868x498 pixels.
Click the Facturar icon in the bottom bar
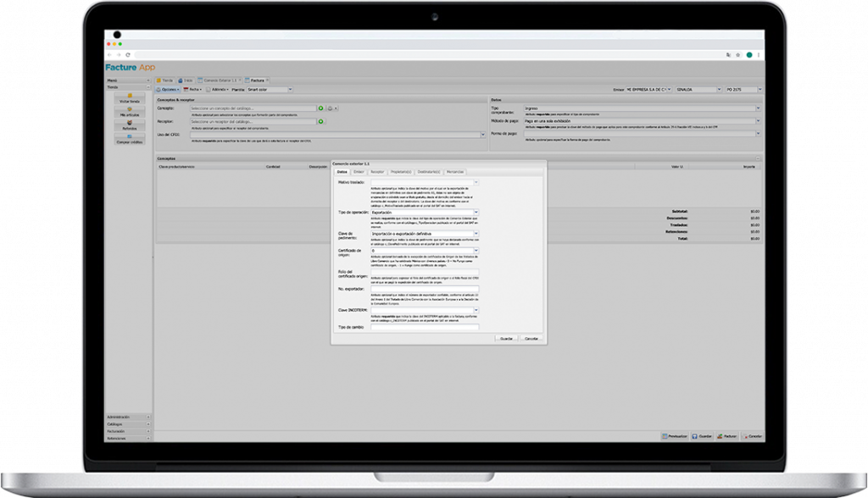[726, 436]
